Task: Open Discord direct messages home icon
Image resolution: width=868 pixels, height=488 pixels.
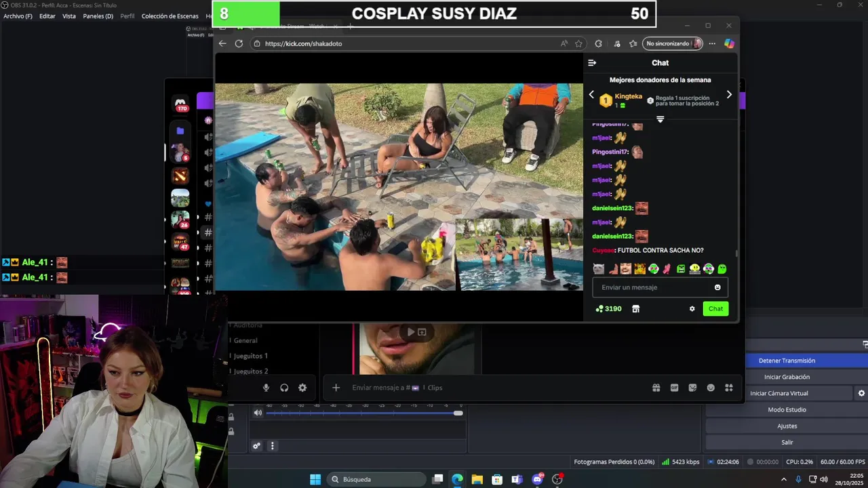Action: pyautogui.click(x=180, y=104)
